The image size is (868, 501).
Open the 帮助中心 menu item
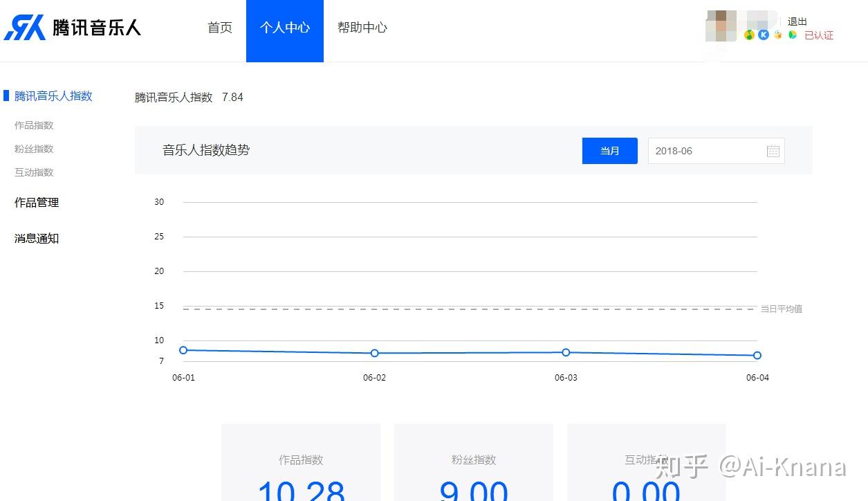point(362,27)
